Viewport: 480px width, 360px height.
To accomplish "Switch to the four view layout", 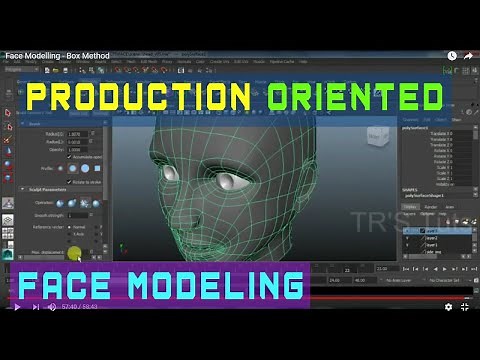I will tap(8, 233).
